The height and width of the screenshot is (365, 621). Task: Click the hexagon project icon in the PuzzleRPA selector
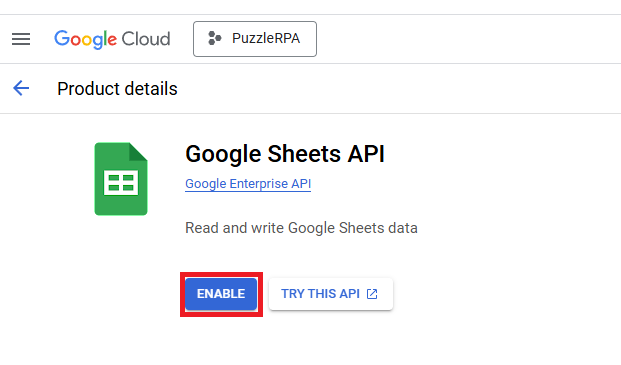click(214, 38)
